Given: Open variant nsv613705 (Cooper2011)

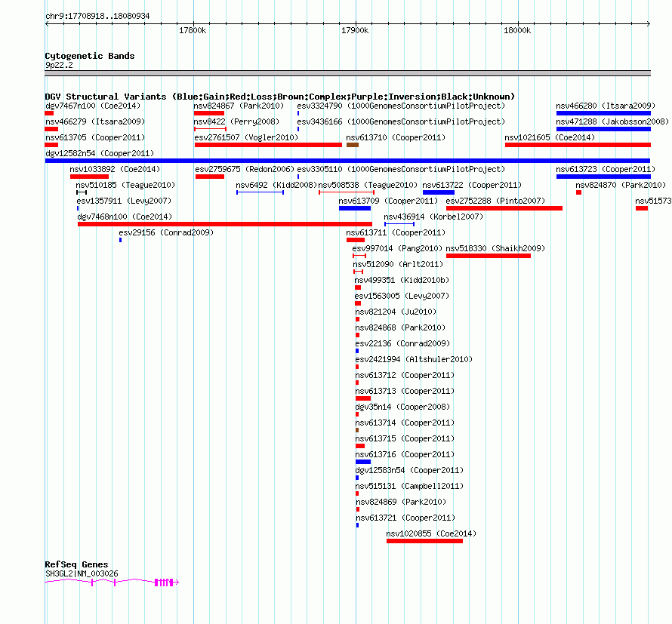Looking at the screenshot, I should click(95, 137).
